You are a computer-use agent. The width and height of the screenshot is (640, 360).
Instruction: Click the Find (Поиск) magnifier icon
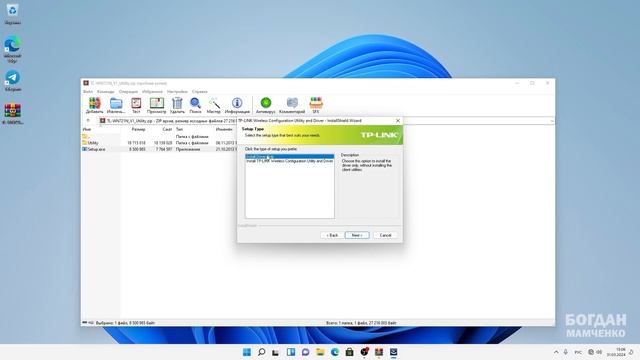(195, 105)
